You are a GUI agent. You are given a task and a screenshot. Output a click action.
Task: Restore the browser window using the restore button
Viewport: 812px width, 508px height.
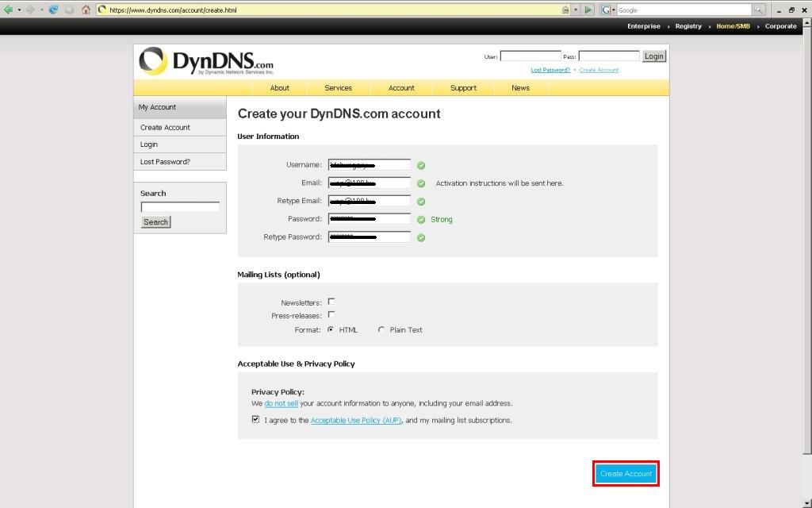point(791,10)
